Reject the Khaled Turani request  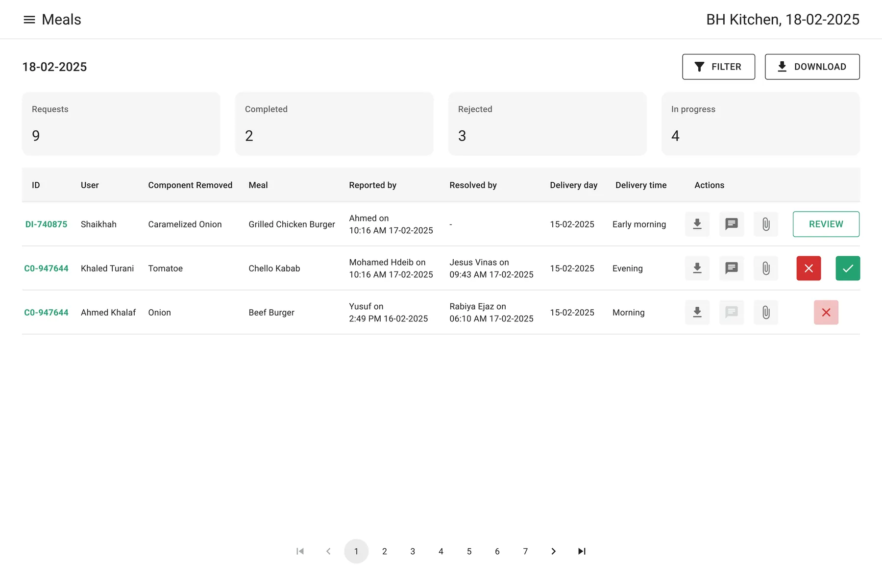point(808,268)
